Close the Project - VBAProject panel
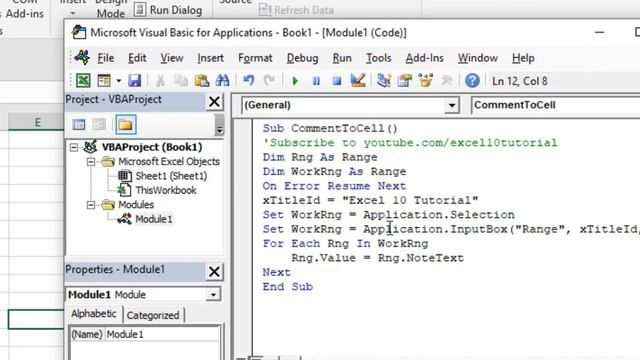640x360 pixels. pos(214,102)
